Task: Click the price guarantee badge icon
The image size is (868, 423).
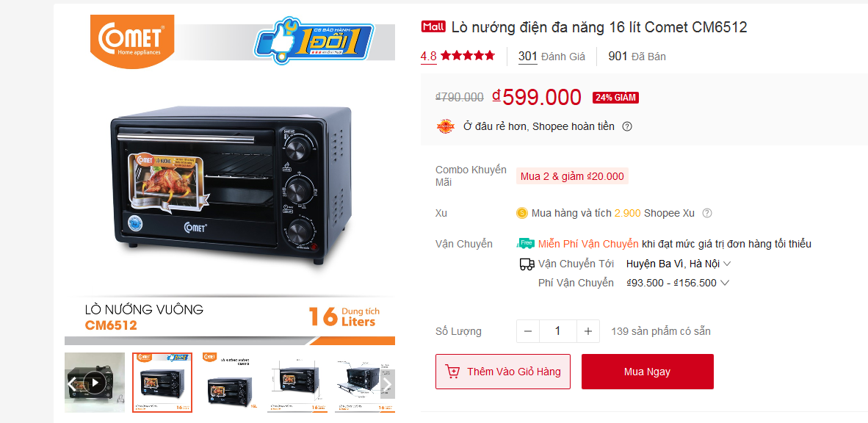Action: coord(446,126)
